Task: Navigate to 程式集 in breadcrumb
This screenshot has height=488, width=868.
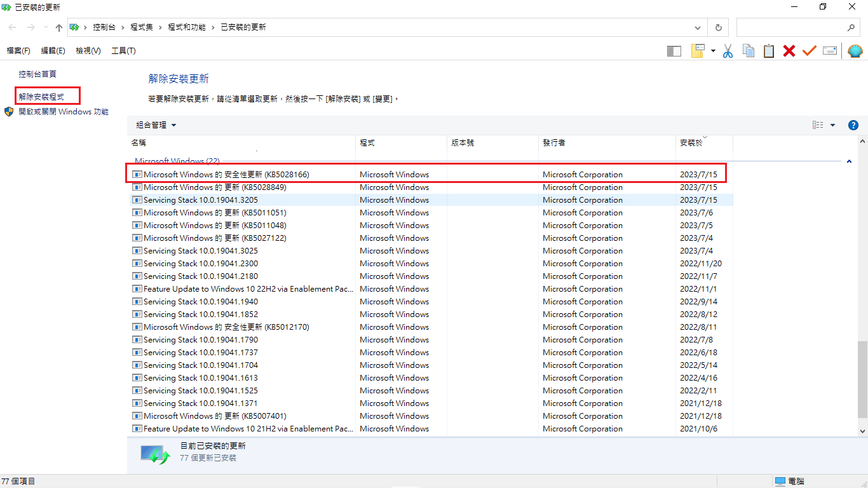Action: pos(142,27)
